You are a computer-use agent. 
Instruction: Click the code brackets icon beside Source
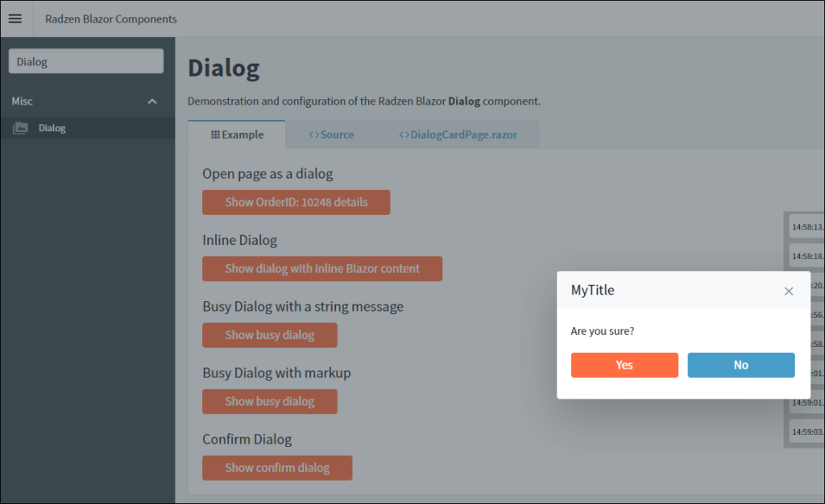[313, 134]
